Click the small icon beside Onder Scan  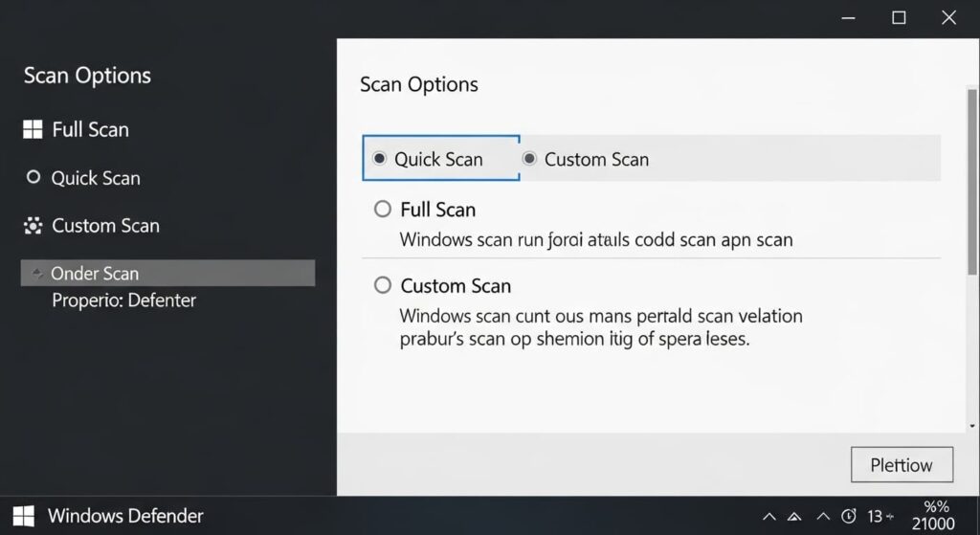37,273
